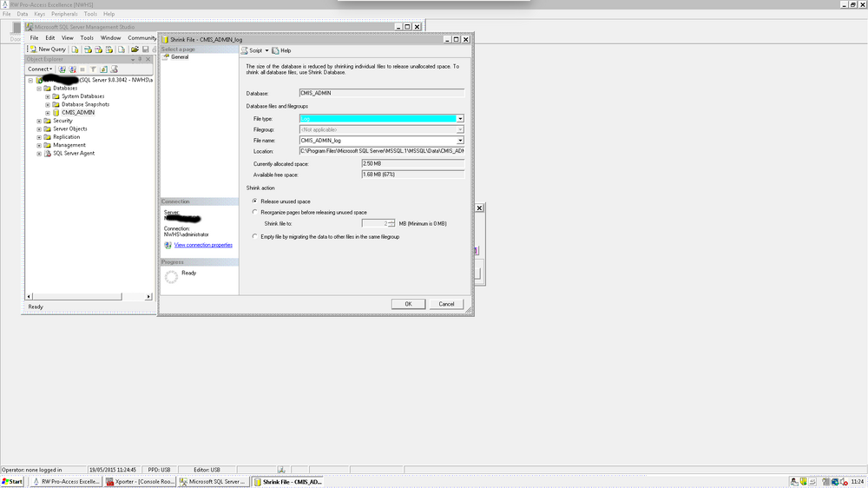Viewport: 868px width, 488px height.
Task: Expand the Security folder
Action: [x=39, y=121]
